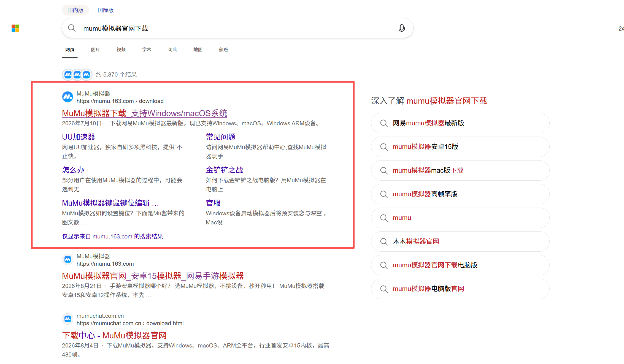
Task: Search suggestion mumu模拟器官网下载电脑版
Action: pos(460,265)
